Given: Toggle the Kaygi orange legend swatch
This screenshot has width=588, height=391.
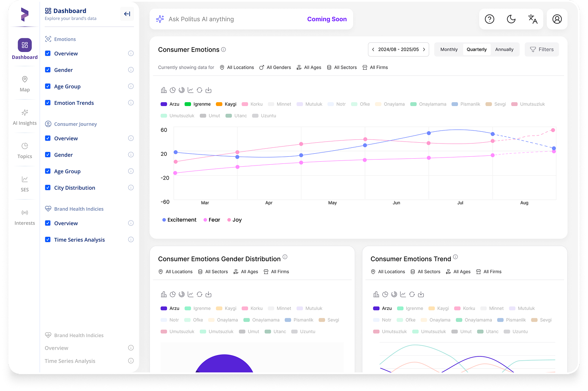Looking at the screenshot, I should [x=219, y=104].
